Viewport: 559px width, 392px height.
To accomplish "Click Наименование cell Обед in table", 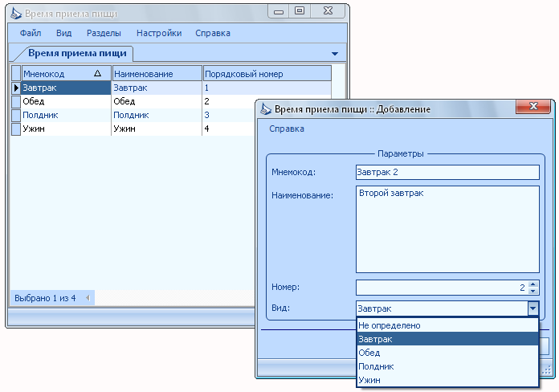I will coord(157,101).
